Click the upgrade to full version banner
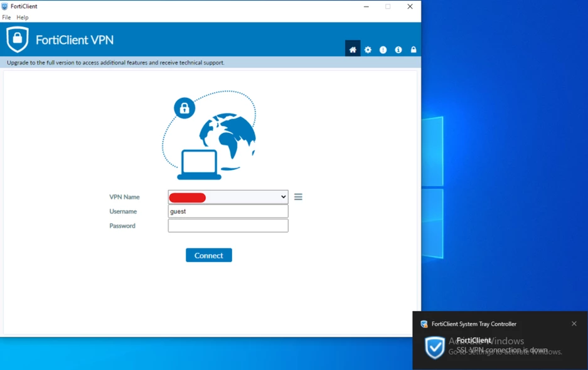 (x=210, y=63)
